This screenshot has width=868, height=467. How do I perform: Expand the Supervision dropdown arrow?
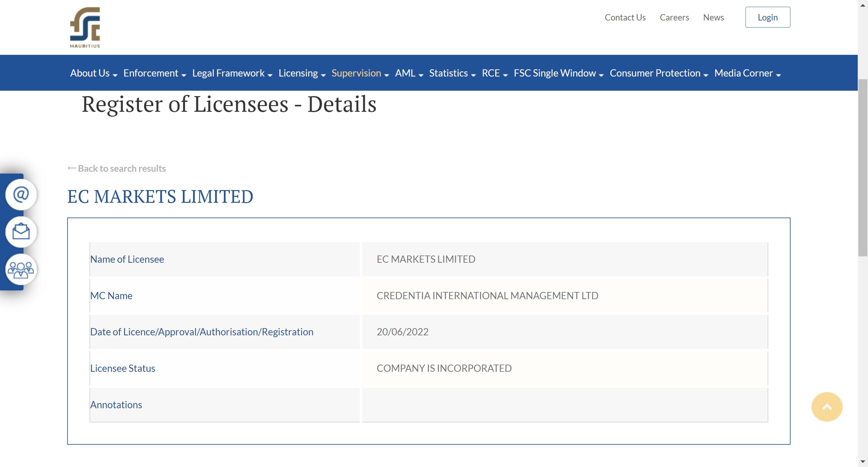click(387, 76)
